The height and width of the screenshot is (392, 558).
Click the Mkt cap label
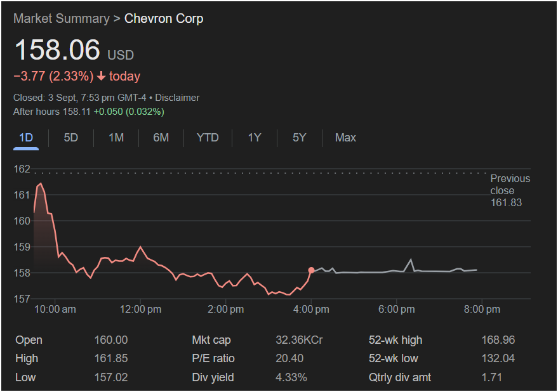(x=211, y=340)
